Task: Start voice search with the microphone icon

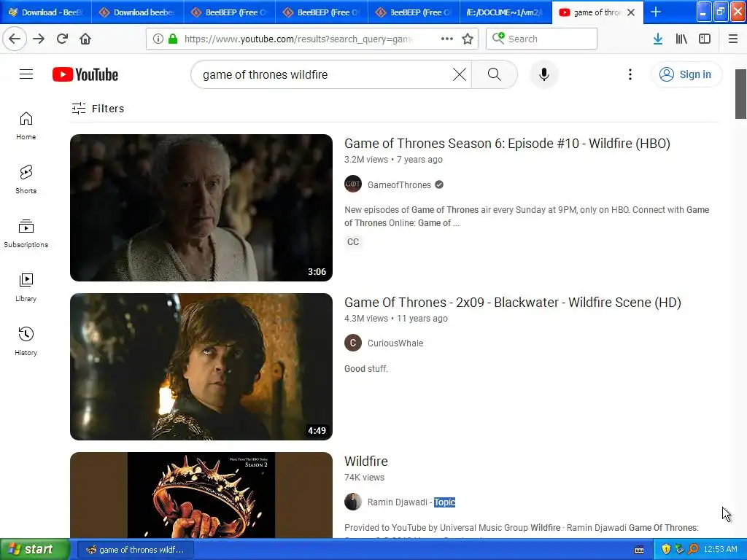Action: [543, 74]
